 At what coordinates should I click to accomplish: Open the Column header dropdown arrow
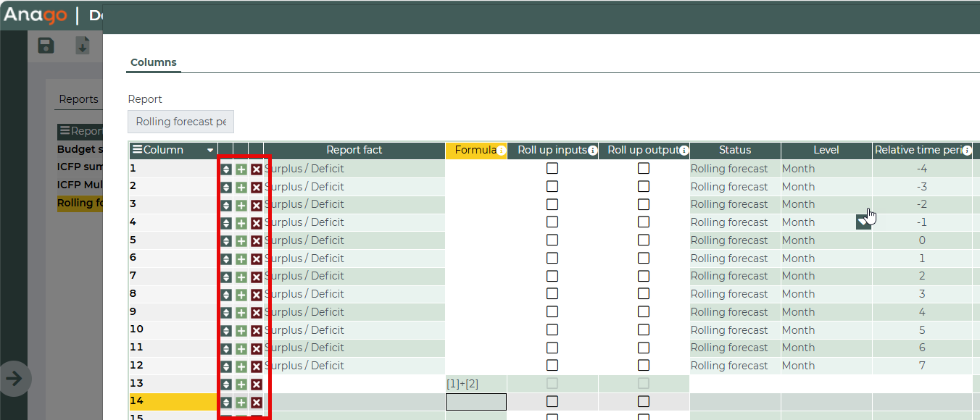[210, 151]
